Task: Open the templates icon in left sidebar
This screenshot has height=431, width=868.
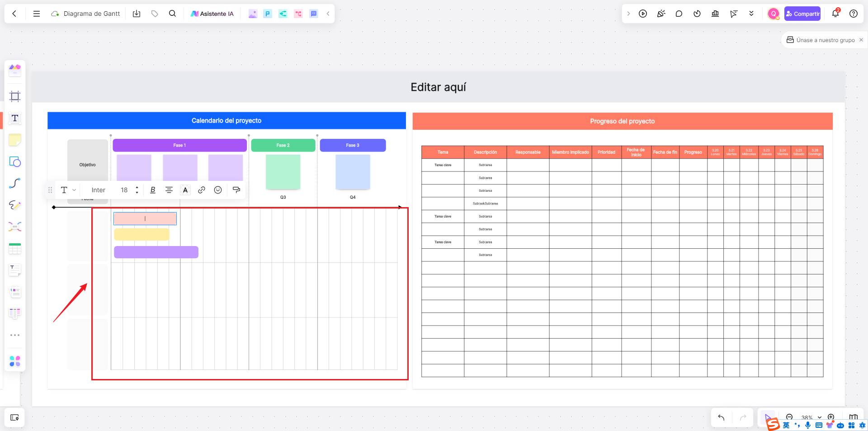Action: 15,70
